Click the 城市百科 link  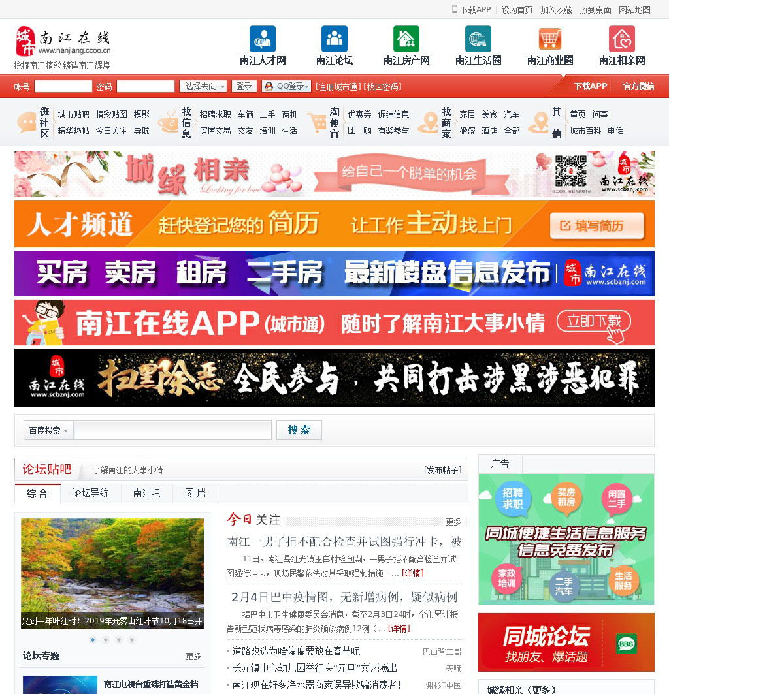click(585, 131)
